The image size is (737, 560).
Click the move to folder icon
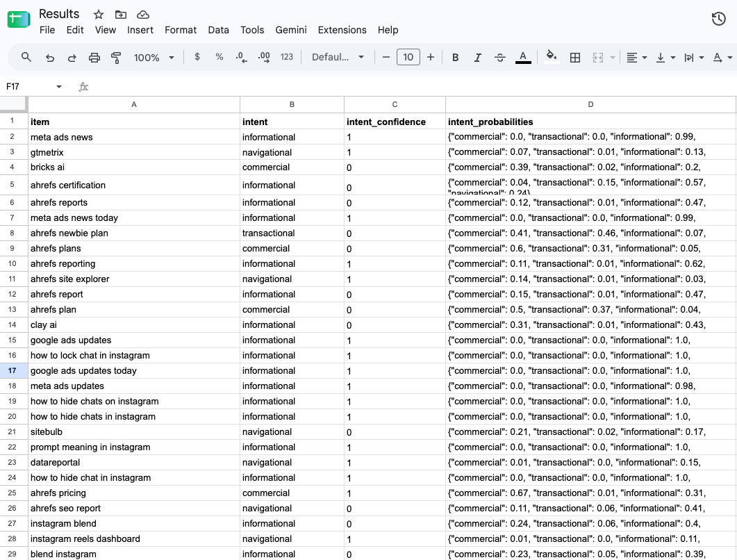click(121, 15)
